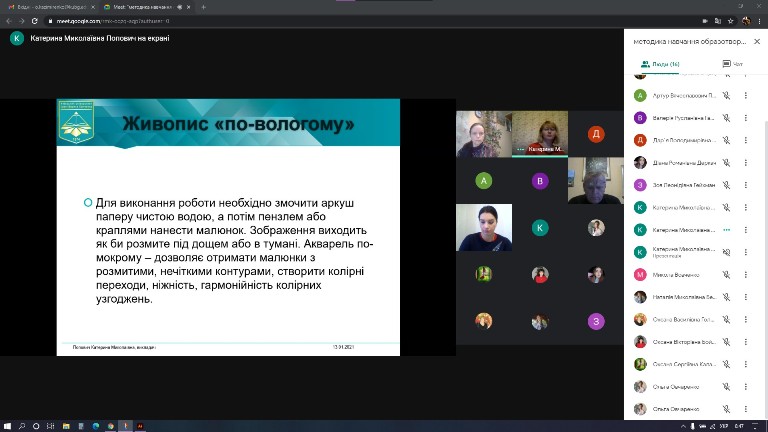
Task: Open Windows Start menu
Action: point(8,425)
